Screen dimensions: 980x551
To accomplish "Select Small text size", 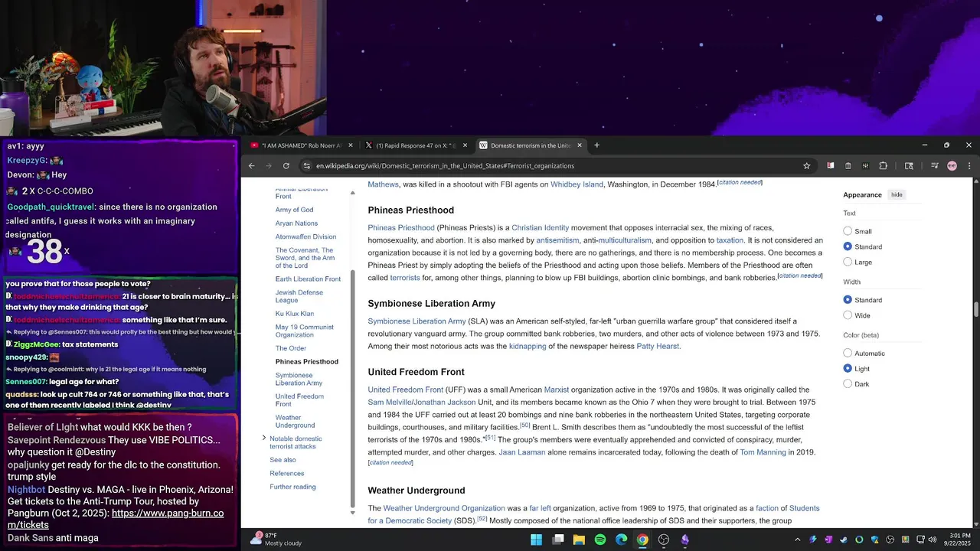I will (848, 231).
